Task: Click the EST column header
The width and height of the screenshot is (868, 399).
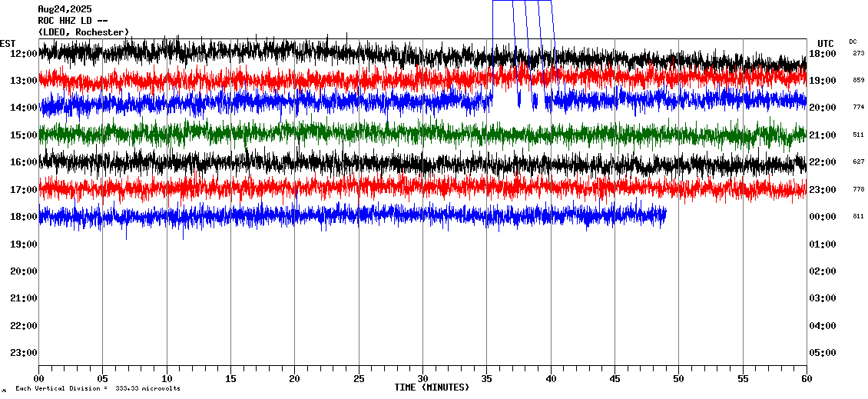Action: (x=8, y=43)
